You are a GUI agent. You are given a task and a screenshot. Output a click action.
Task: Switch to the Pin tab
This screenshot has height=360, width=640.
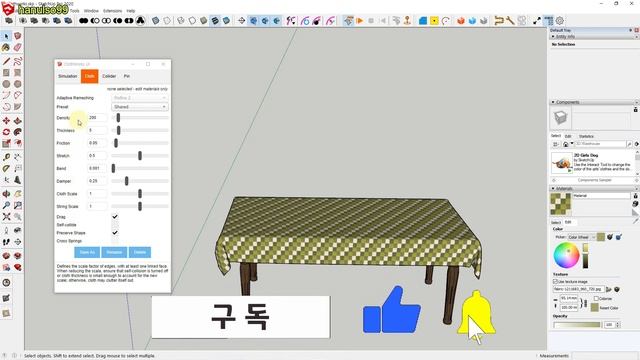coord(127,76)
